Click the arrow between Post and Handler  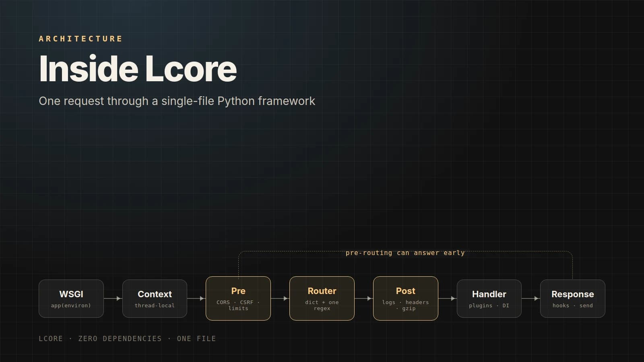click(447, 298)
